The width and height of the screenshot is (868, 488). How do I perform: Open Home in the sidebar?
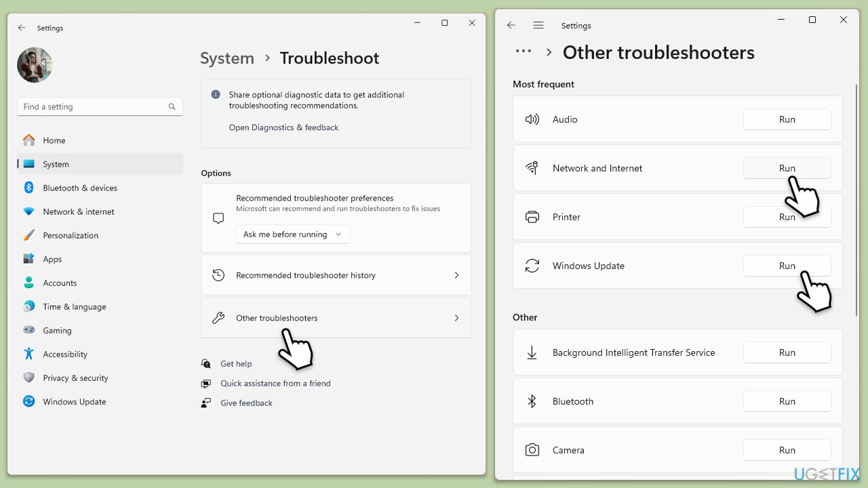coord(100,140)
